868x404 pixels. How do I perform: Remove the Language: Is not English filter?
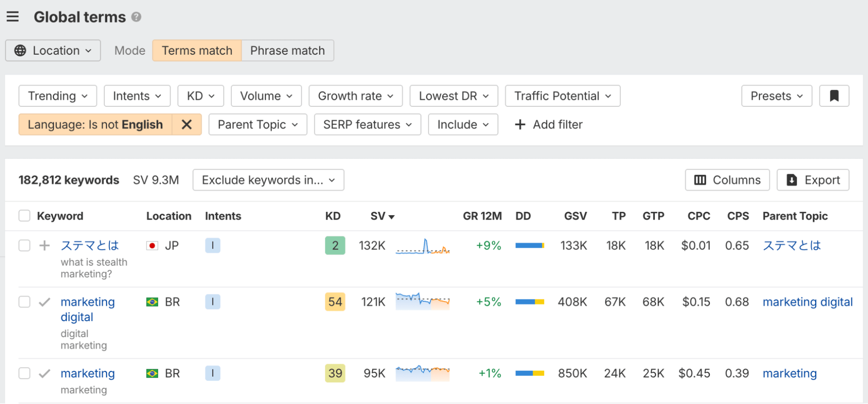click(x=187, y=125)
